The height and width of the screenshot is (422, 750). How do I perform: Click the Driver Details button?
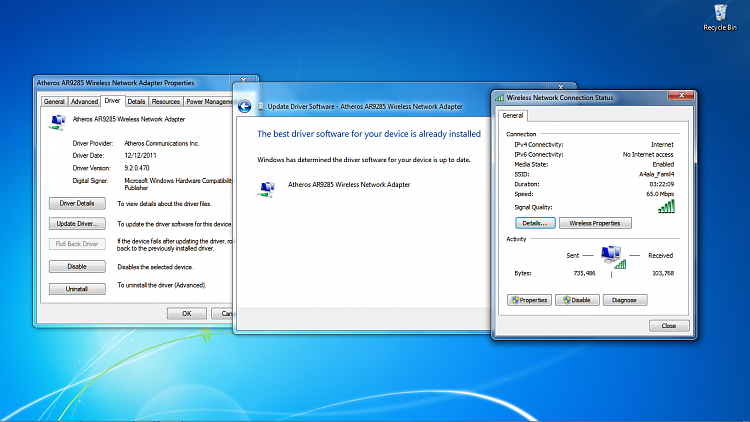click(x=77, y=203)
